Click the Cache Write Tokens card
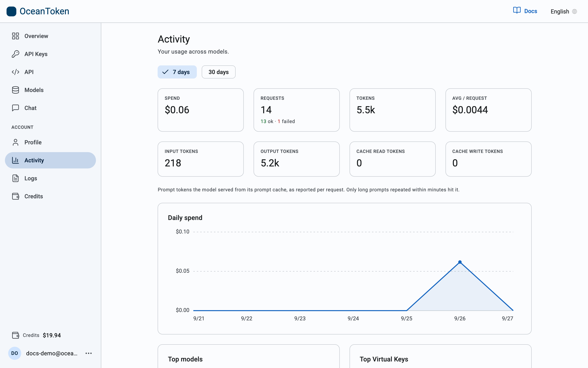This screenshot has height=368, width=588. (488, 159)
